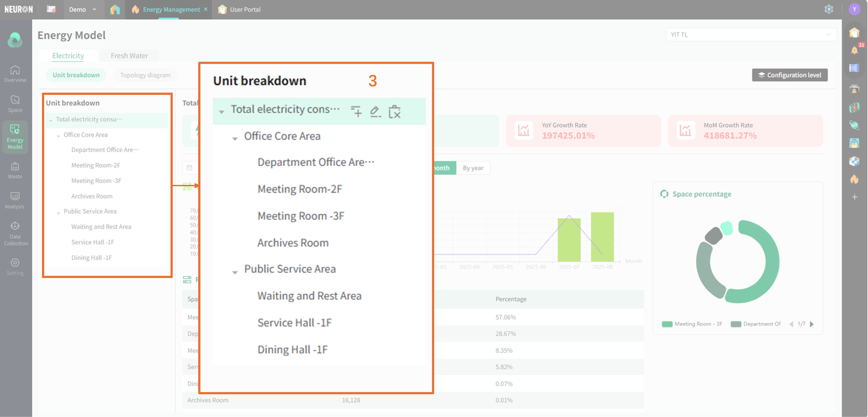Open the Overview sidebar icon
The height and width of the screenshot is (417, 868).
15,73
